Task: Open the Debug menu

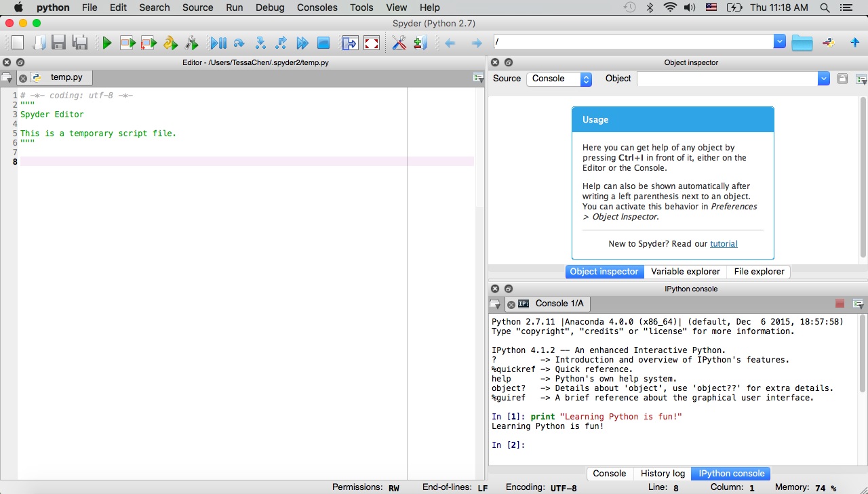Action: coord(270,7)
